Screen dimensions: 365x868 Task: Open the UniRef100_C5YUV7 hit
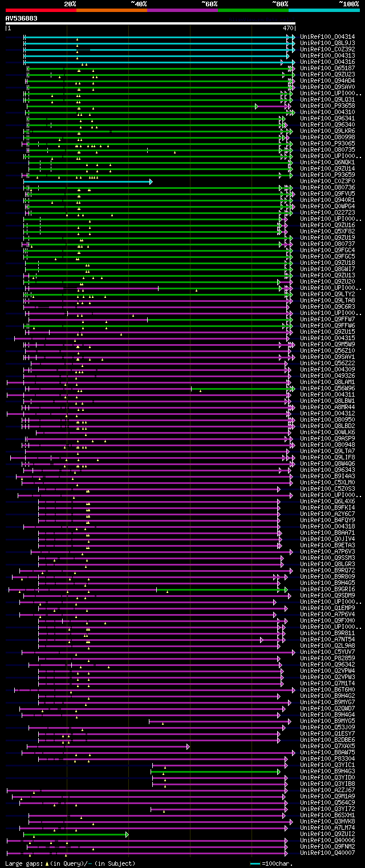pos(328,652)
